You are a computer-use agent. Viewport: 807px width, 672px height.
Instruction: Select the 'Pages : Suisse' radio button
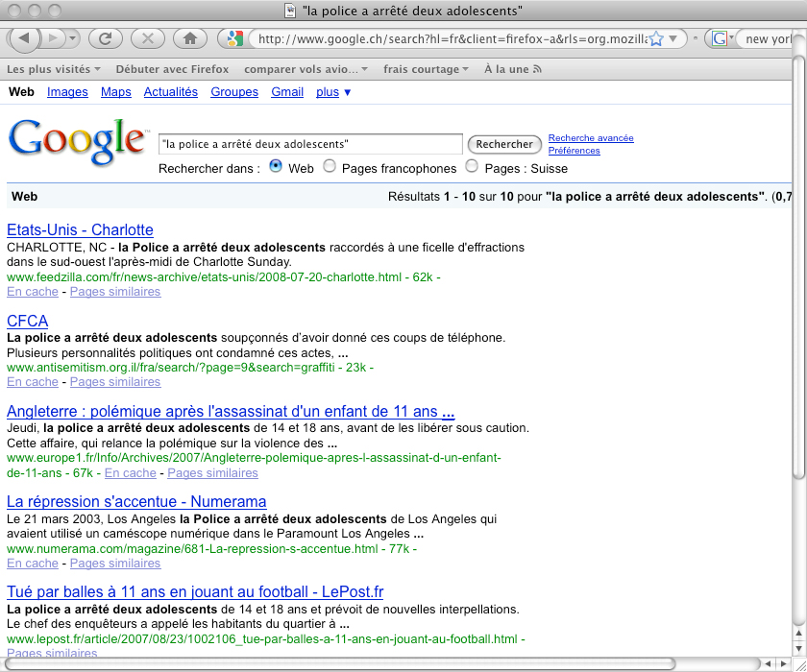click(x=472, y=166)
